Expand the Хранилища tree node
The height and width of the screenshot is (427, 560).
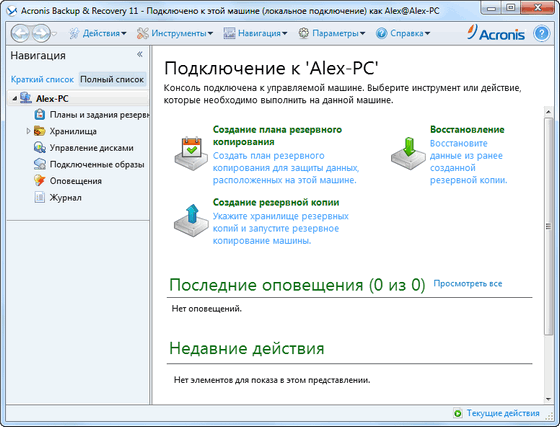pos(28,131)
